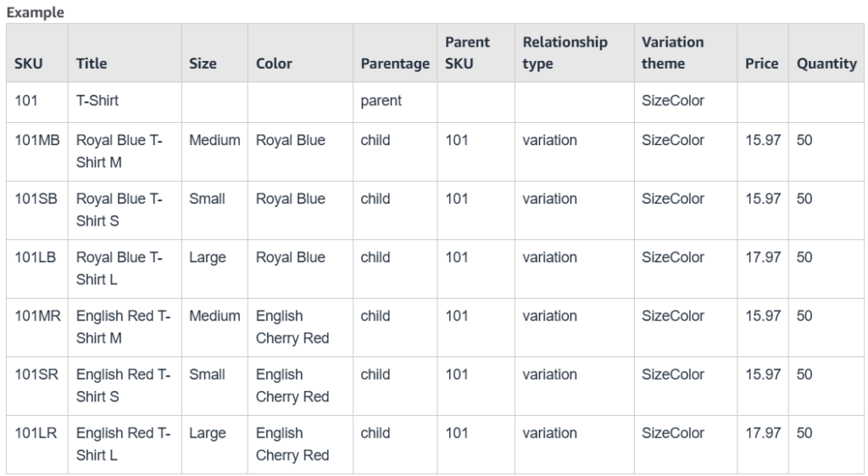Click the SKU column header
Image resolution: width=868 pixels, height=476 pixels.
click(x=28, y=64)
